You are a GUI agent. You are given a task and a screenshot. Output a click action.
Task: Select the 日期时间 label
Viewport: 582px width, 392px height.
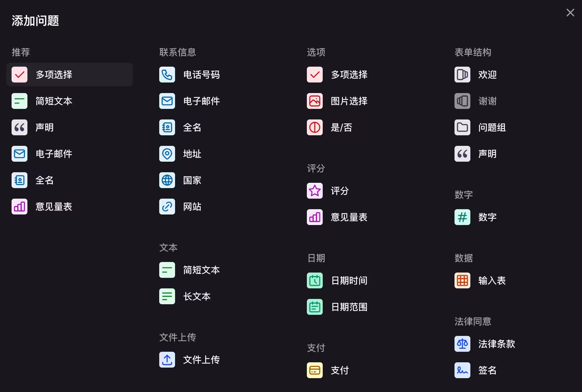coord(349,281)
